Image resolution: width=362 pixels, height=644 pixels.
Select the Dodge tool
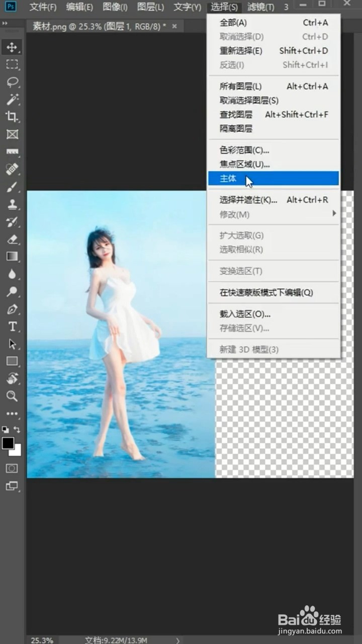click(12, 291)
